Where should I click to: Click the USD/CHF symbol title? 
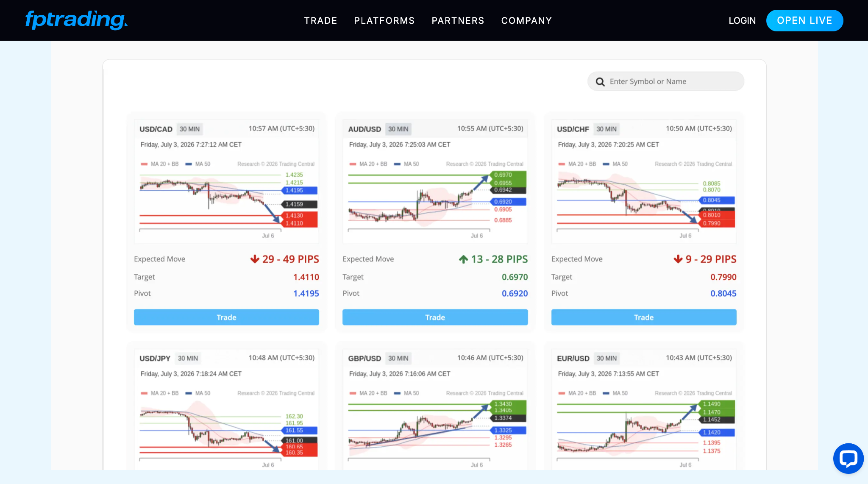573,129
